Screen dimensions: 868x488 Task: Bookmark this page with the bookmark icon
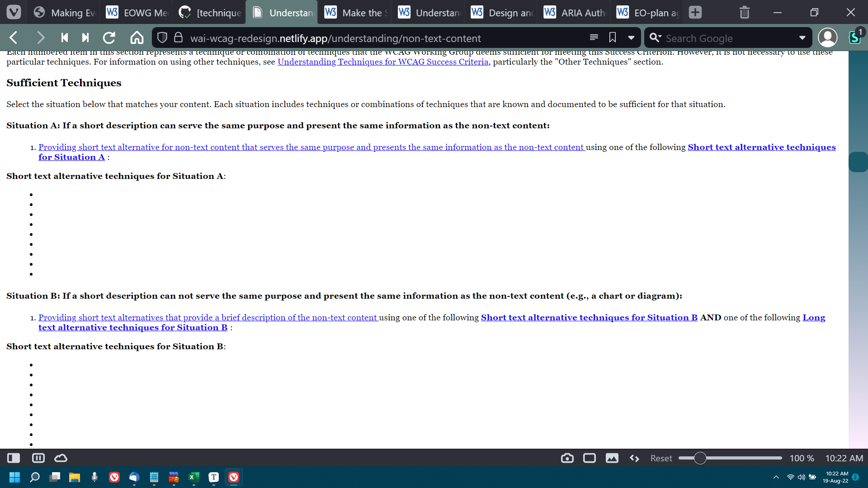click(x=613, y=38)
